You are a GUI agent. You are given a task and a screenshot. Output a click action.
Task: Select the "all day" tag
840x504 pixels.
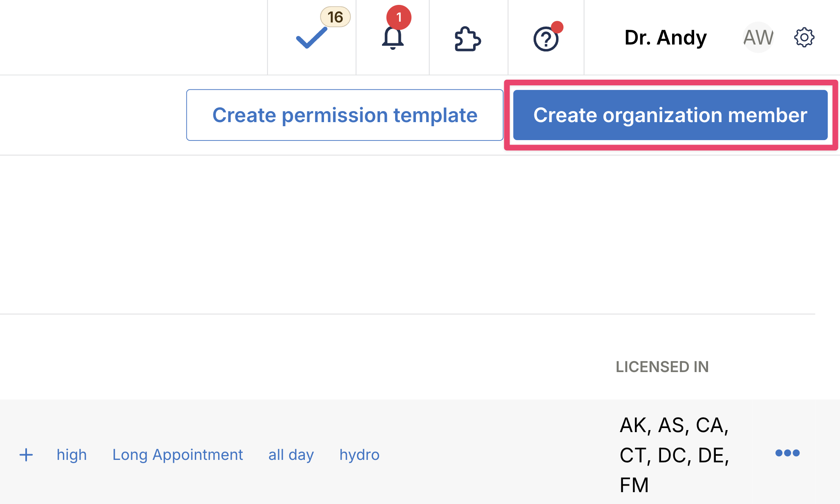point(291,455)
